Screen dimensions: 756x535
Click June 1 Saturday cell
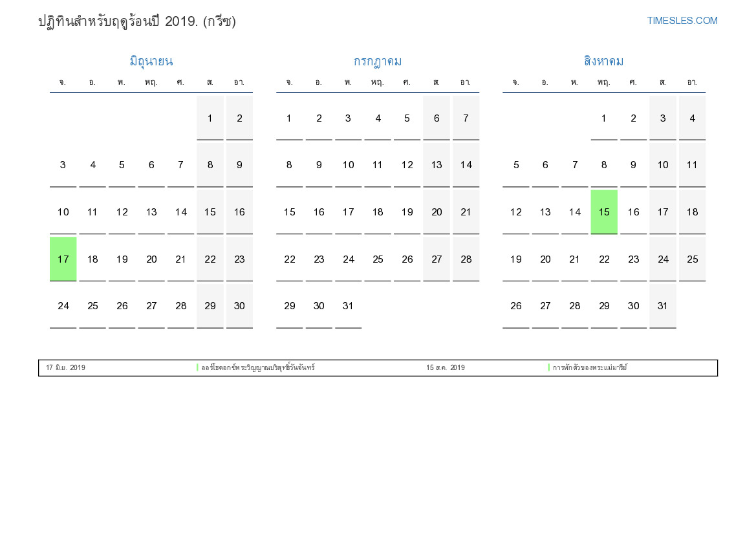210,118
